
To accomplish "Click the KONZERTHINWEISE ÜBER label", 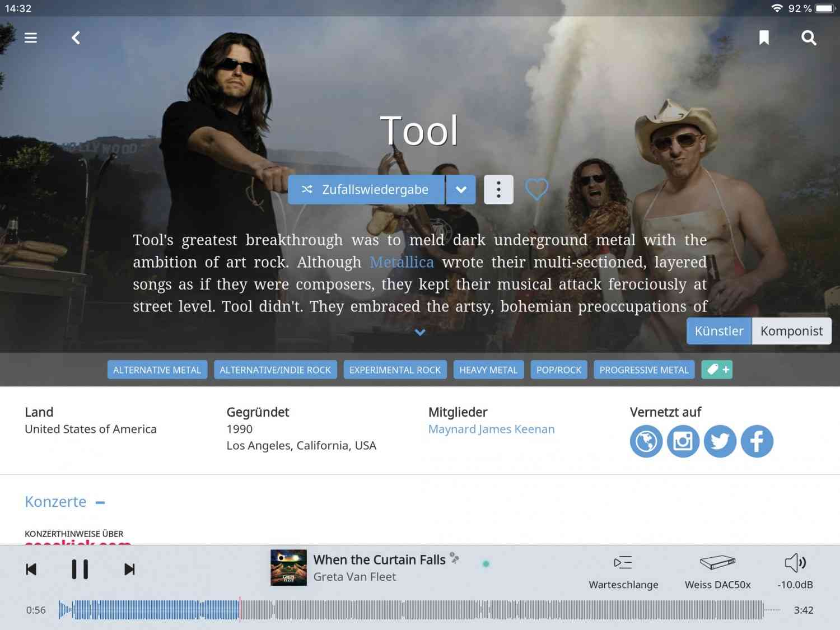I will click(x=74, y=534).
